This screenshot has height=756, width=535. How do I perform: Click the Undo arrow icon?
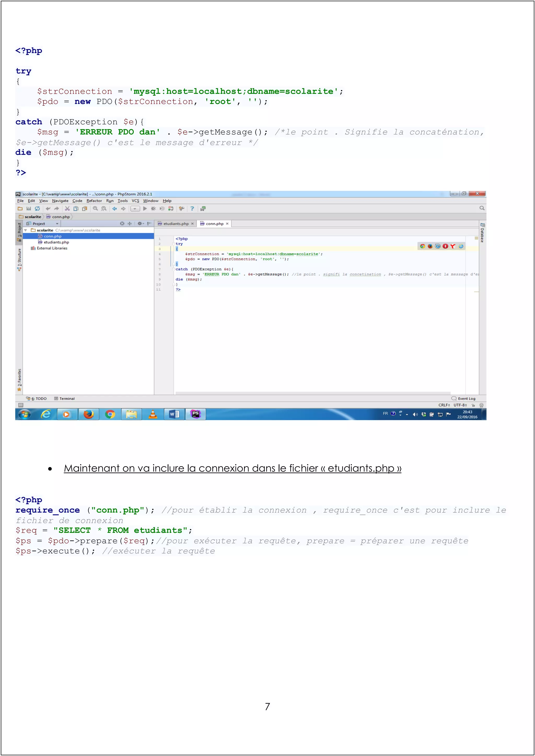pos(48,208)
